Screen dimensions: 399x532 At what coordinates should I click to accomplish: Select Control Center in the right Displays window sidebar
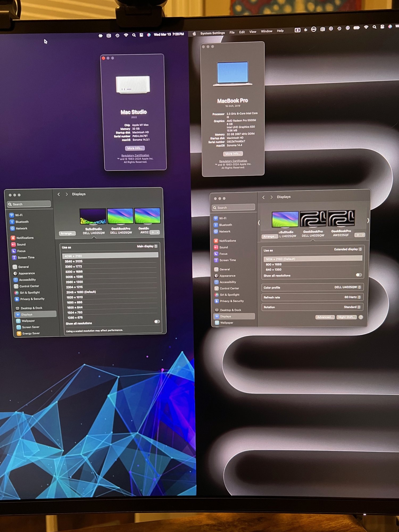pyautogui.click(x=227, y=288)
